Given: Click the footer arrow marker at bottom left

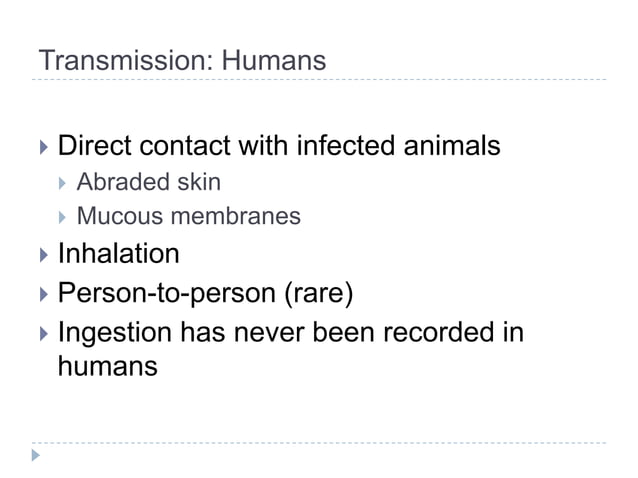Looking at the screenshot, I should coord(37,456).
